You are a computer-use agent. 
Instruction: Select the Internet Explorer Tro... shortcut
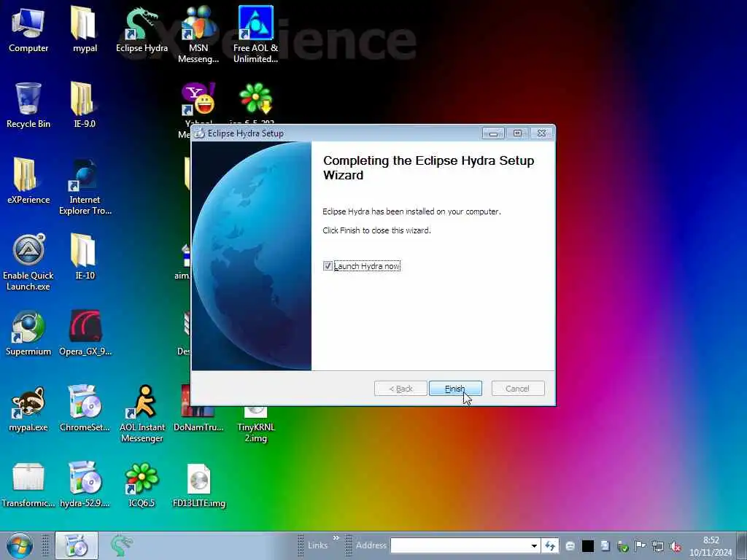(85, 187)
